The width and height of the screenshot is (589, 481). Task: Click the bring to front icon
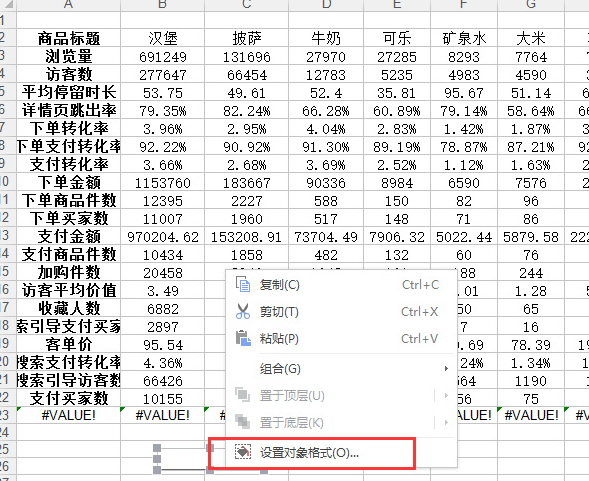click(243, 395)
